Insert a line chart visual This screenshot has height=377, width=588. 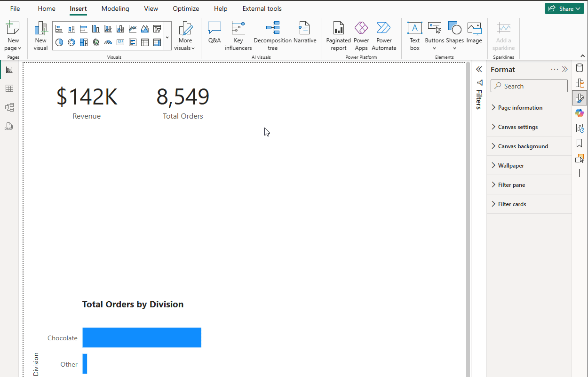tap(133, 29)
